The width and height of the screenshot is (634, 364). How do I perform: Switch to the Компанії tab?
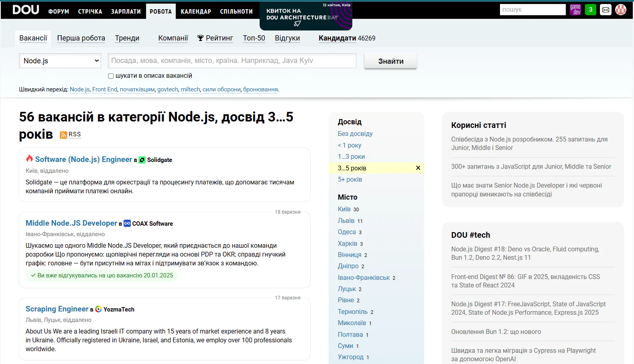[x=173, y=38]
